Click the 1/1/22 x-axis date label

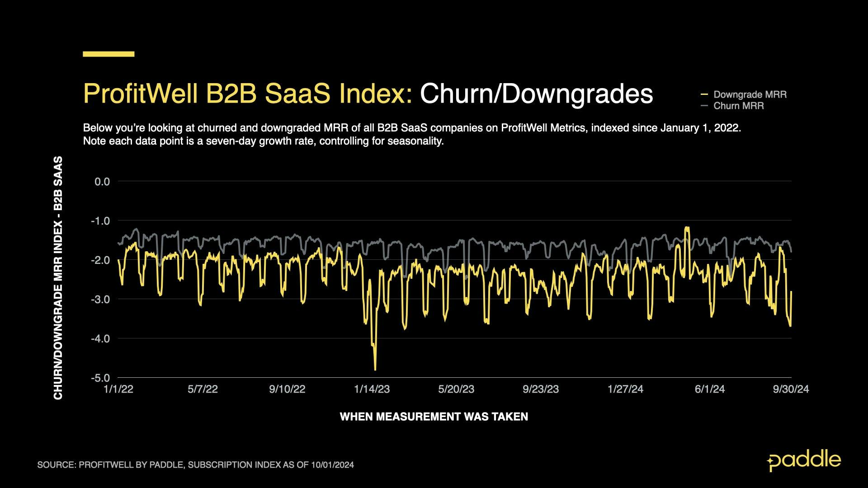(118, 389)
